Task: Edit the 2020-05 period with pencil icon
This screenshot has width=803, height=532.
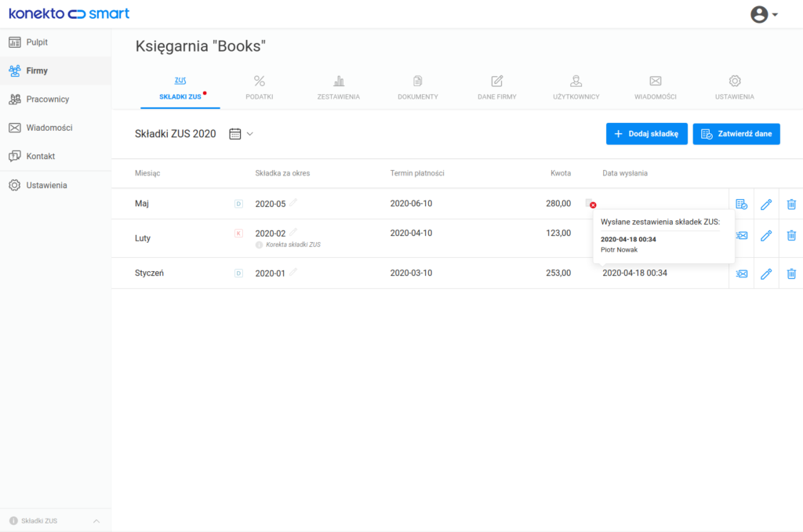Action: 293,203
